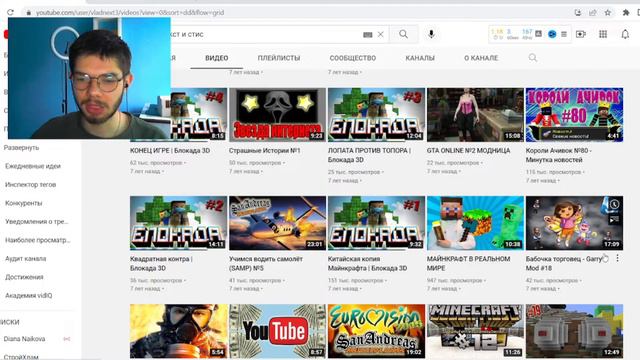The width and height of the screenshot is (640, 360).
Task: Click the title Учимся водить самолёт (SAMP) №5
Action: point(266,263)
